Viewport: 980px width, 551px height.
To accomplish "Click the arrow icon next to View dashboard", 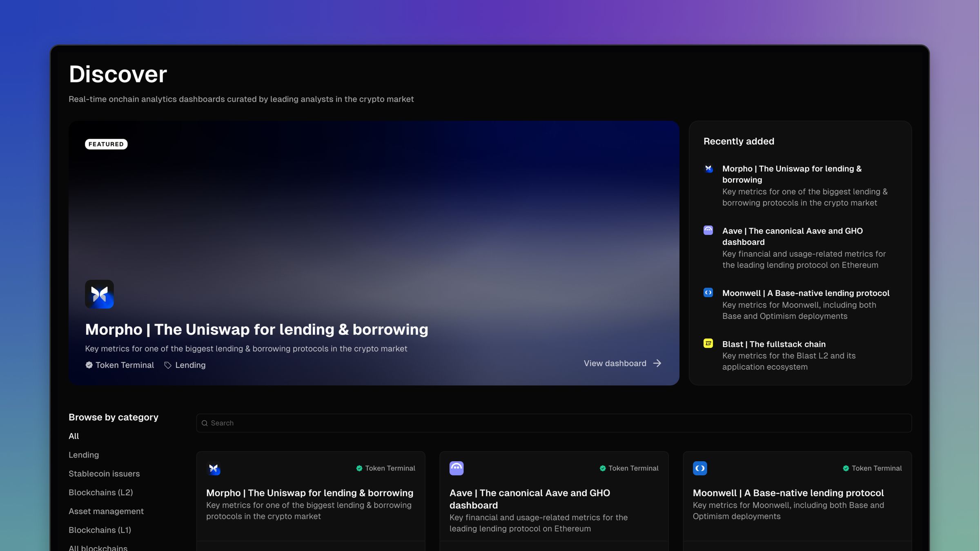I will (657, 363).
